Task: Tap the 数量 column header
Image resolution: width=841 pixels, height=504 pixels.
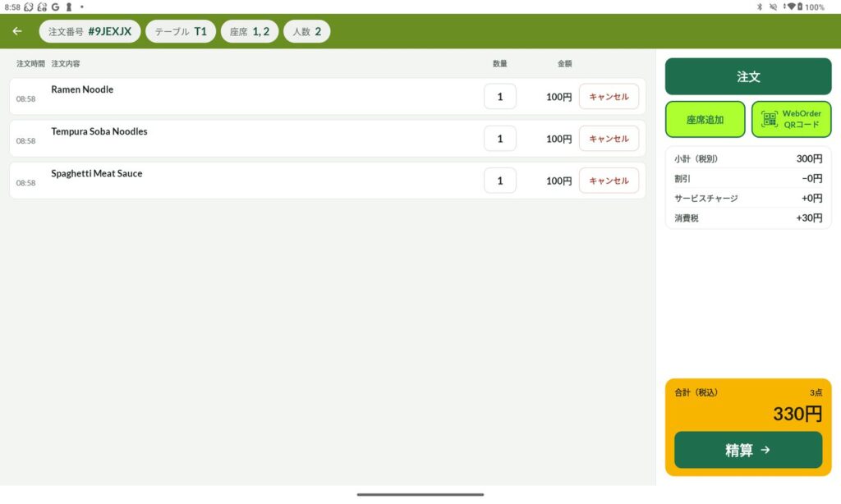Action: pyautogui.click(x=500, y=63)
